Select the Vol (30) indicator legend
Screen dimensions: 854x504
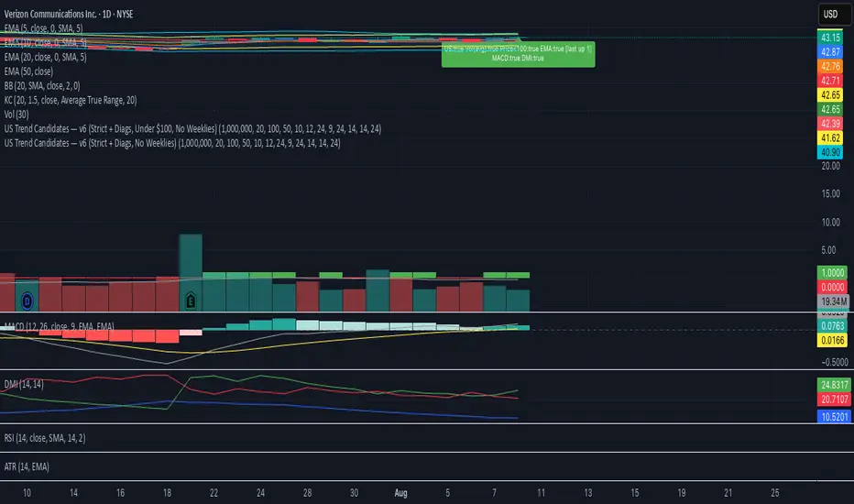16,115
